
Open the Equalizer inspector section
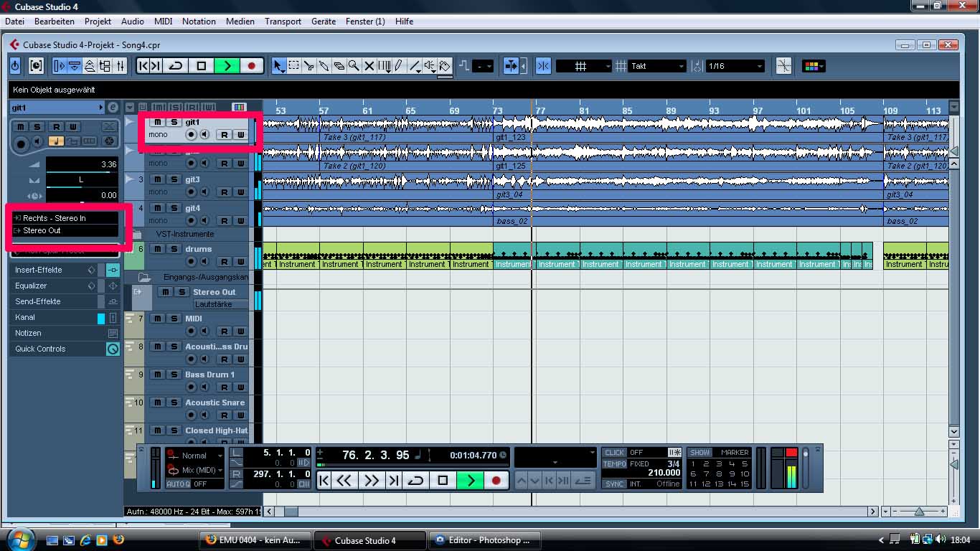coord(65,286)
